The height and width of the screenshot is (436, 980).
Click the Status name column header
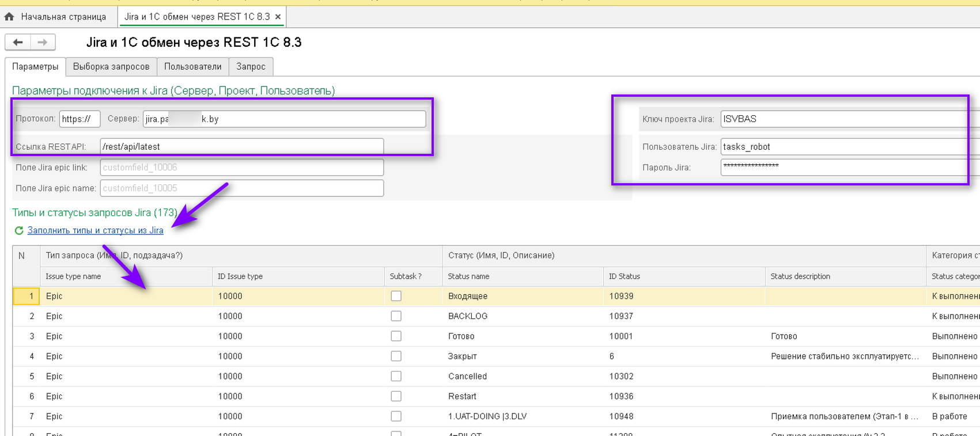(x=523, y=276)
